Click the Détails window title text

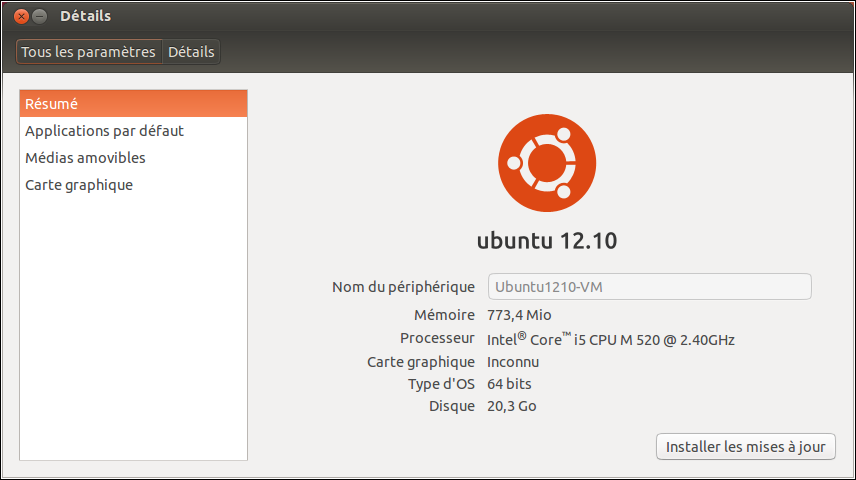85,16
